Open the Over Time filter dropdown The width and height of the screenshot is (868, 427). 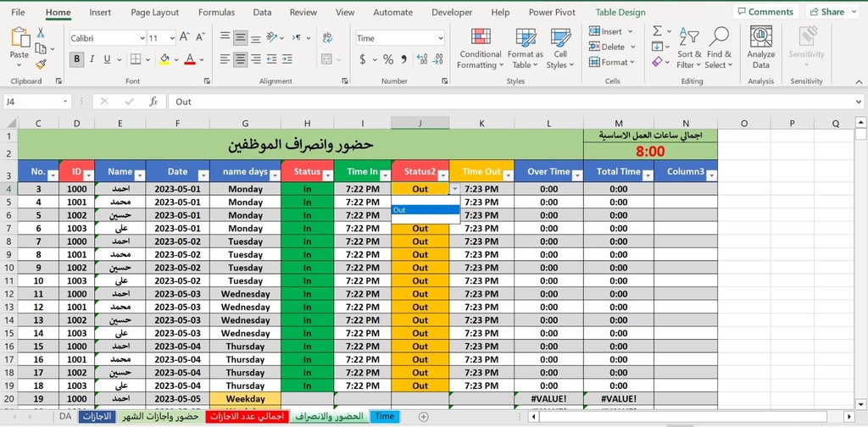tap(577, 175)
